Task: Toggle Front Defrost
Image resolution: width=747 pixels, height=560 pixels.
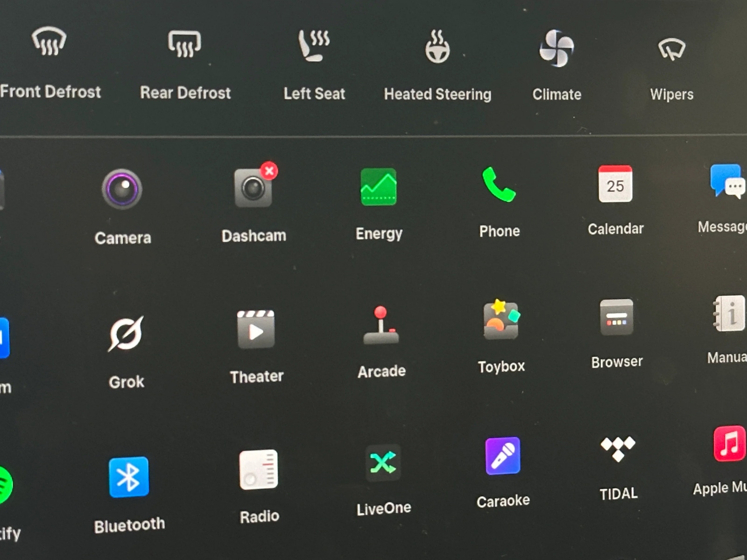Action: 49,42
